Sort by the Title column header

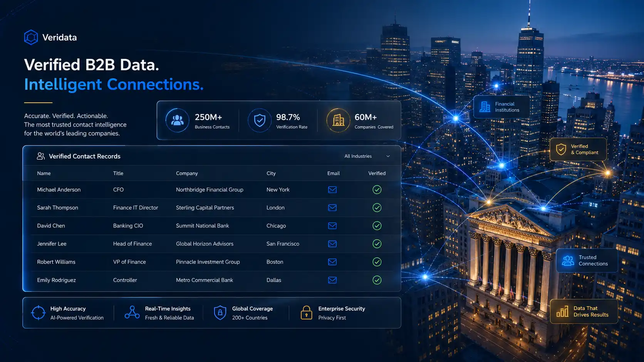(118, 173)
